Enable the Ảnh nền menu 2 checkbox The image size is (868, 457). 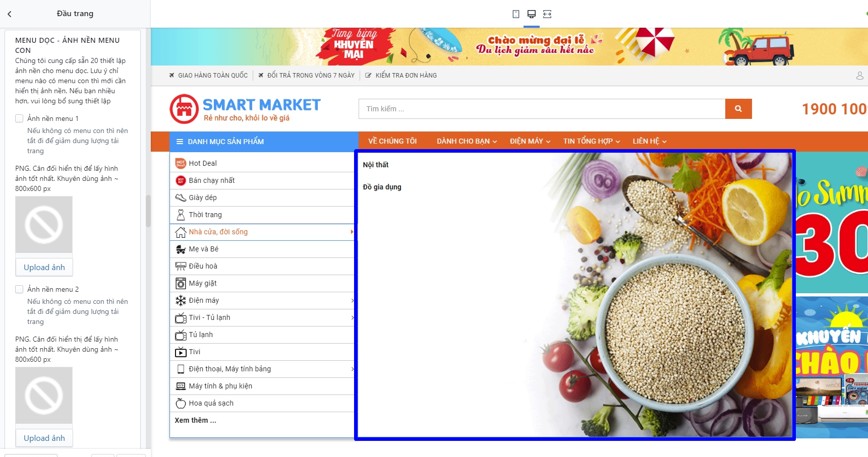19,289
